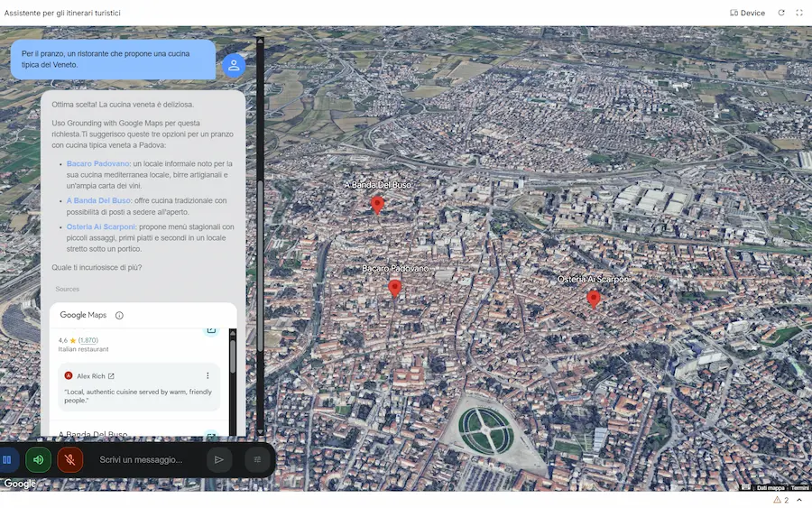The image size is (812, 508).
Task: Open the Device preview selector
Action: click(747, 13)
